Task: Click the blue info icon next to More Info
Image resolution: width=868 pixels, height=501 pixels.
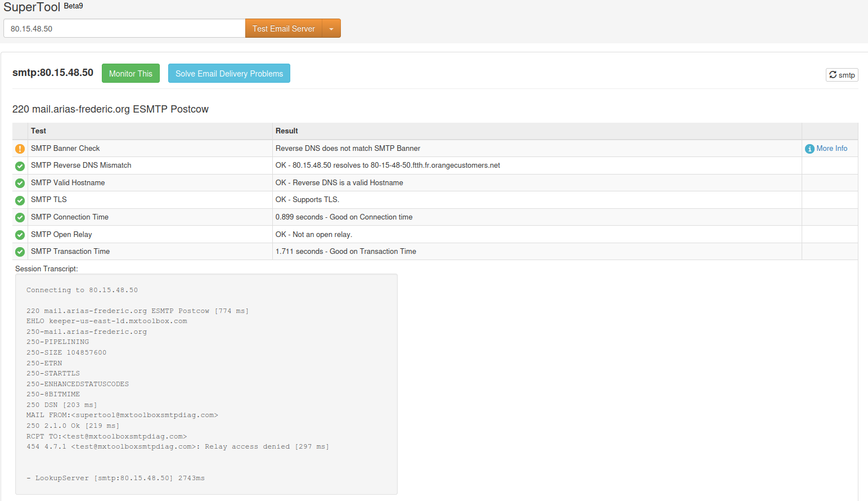Action: 809,149
